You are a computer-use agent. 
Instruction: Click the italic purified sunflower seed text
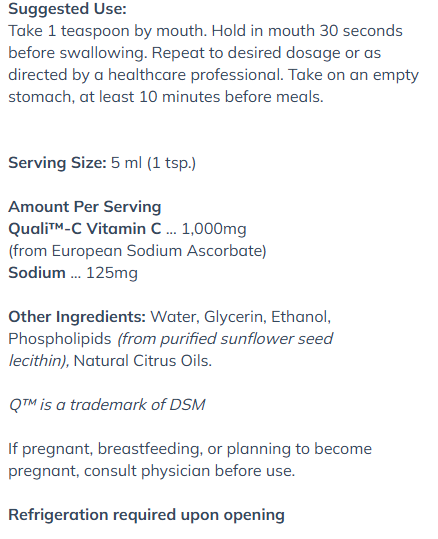coord(225,339)
